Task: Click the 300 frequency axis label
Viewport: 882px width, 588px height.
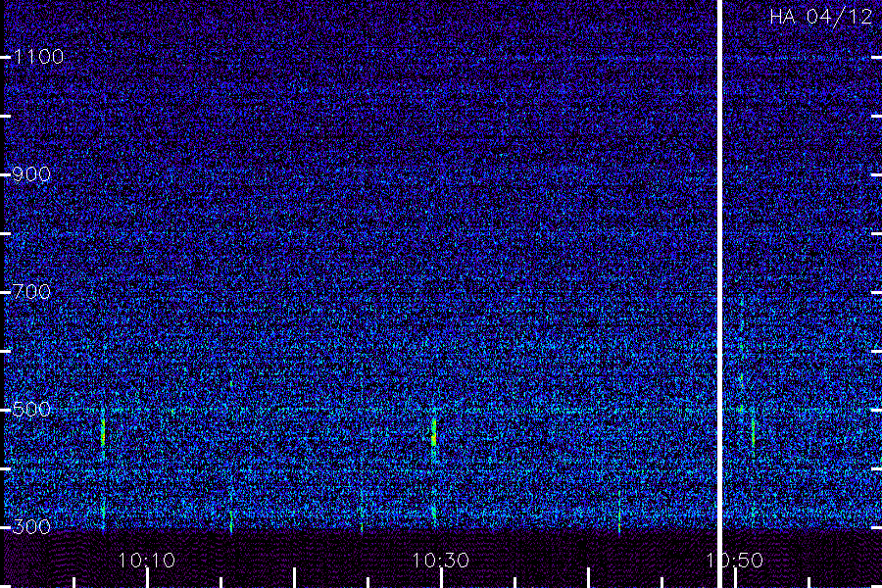Action: pos(31,526)
